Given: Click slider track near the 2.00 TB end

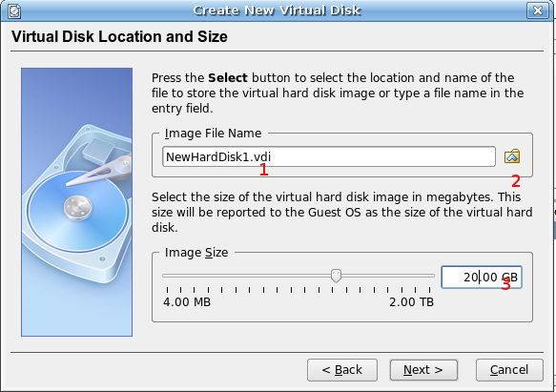Looking at the screenshot, I should [x=422, y=276].
